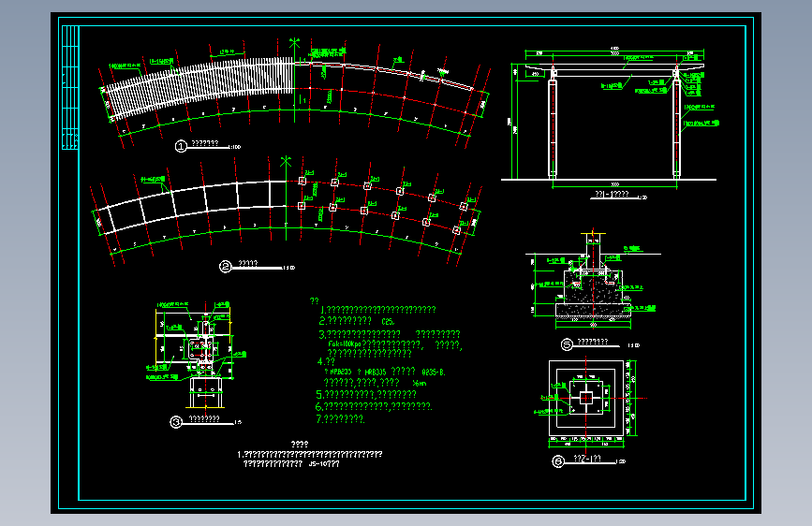Select the "Q235-B" steel grade text
Image resolution: width=812 pixels, height=526 pixels.
coord(433,372)
